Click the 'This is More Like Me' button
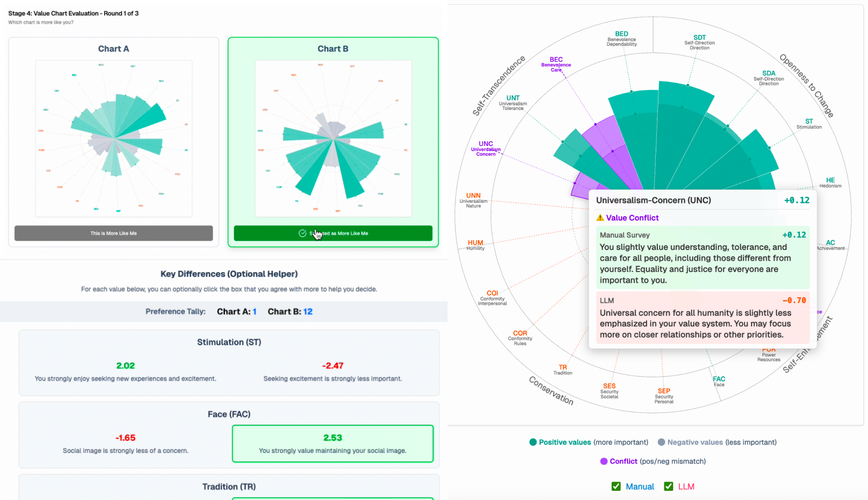 (x=113, y=233)
